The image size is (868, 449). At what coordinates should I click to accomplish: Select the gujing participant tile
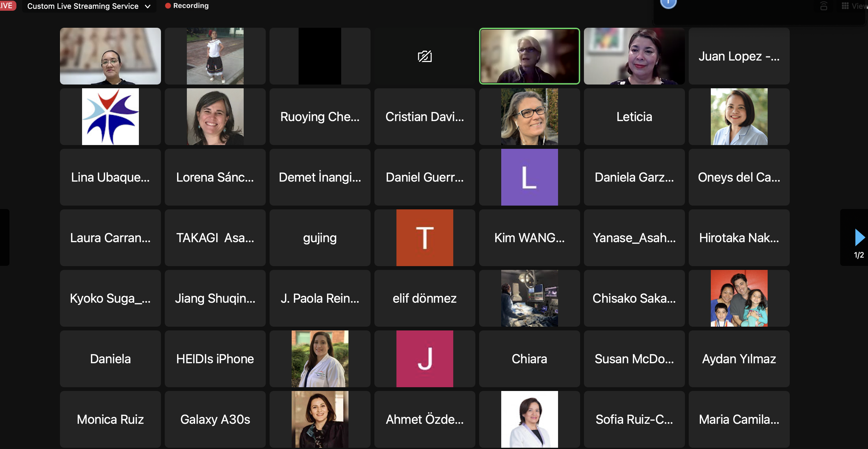[320, 238]
